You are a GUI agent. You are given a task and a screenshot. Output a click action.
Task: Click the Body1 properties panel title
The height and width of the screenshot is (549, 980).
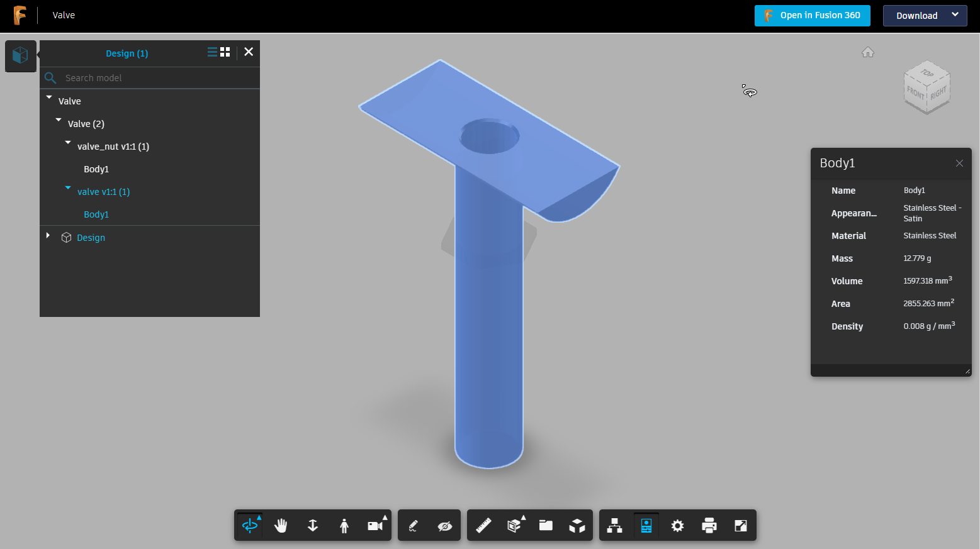click(x=837, y=163)
